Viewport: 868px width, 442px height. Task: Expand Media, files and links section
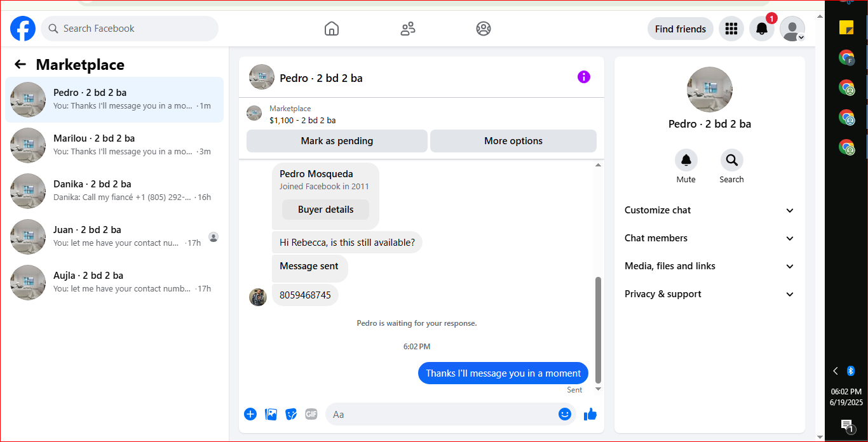click(710, 266)
